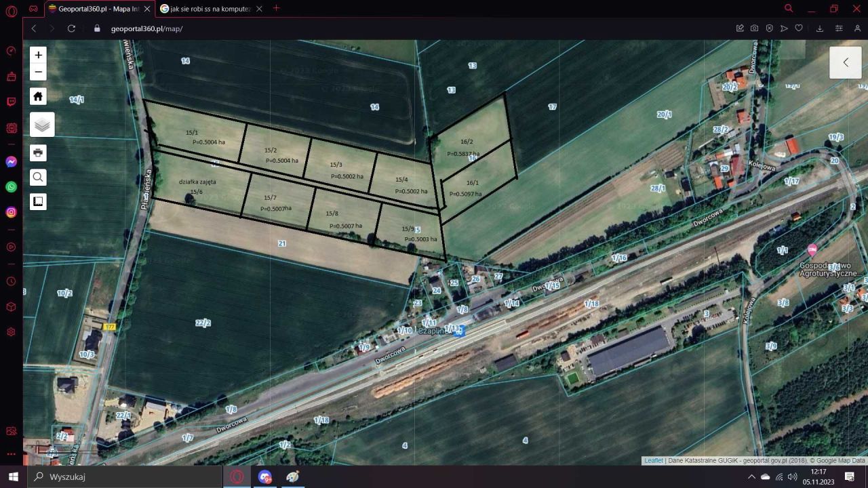868x488 pixels.
Task: Print the map with printer icon
Action: point(39,152)
